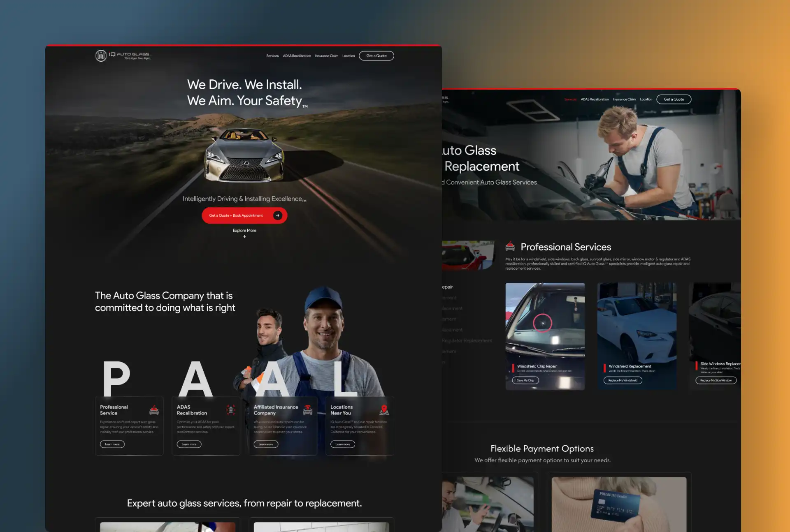Click Professional Services heading

pyautogui.click(x=566, y=247)
